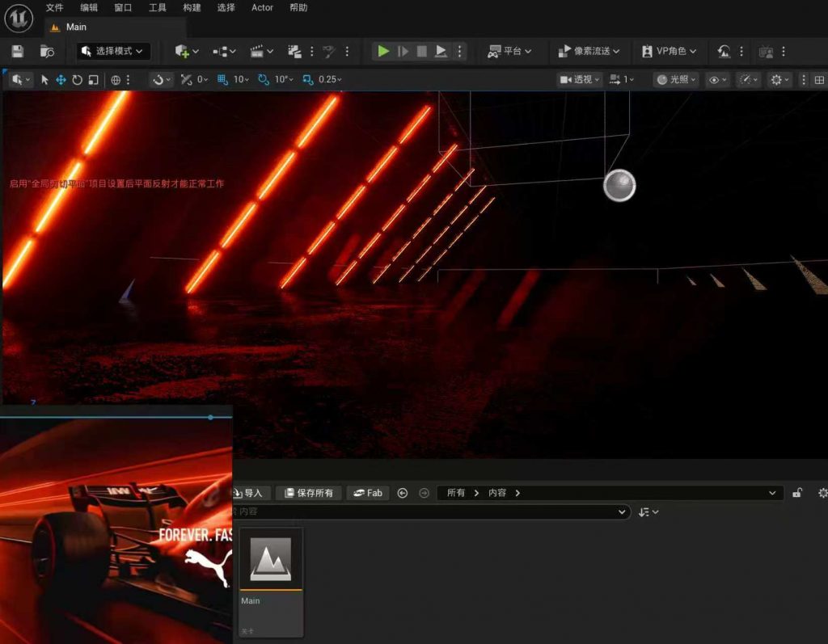Screen dimensions: 828x644
Task: Open the 透视 perspective camera dropdown
Action: pyautogui.click(x=579, y=80)
